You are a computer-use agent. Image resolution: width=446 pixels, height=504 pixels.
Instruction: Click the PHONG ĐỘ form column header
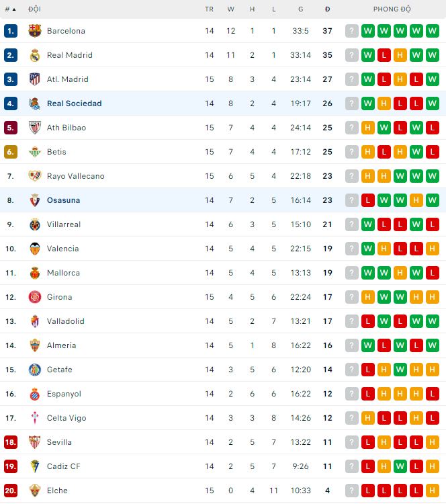coord(392,9)
